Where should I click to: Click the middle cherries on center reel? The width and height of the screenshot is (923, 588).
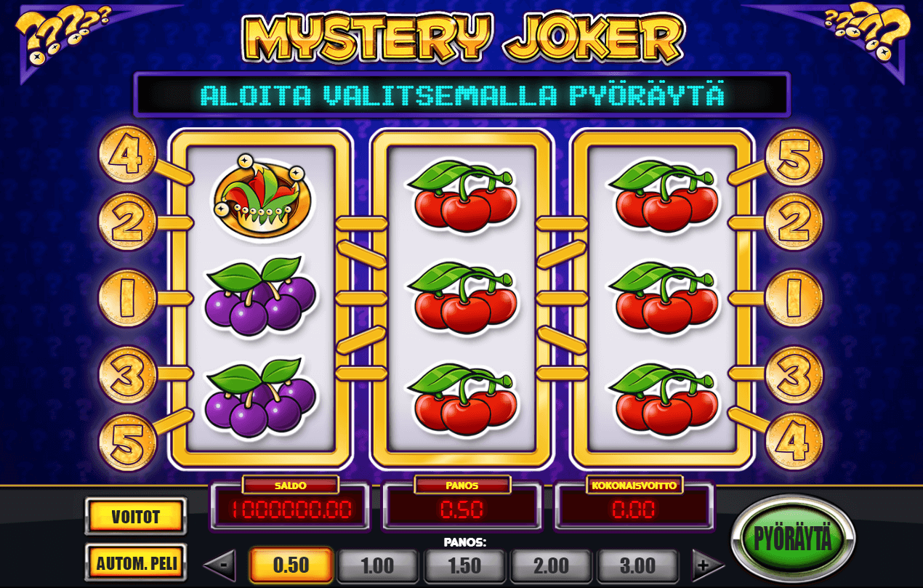(464, 298)
